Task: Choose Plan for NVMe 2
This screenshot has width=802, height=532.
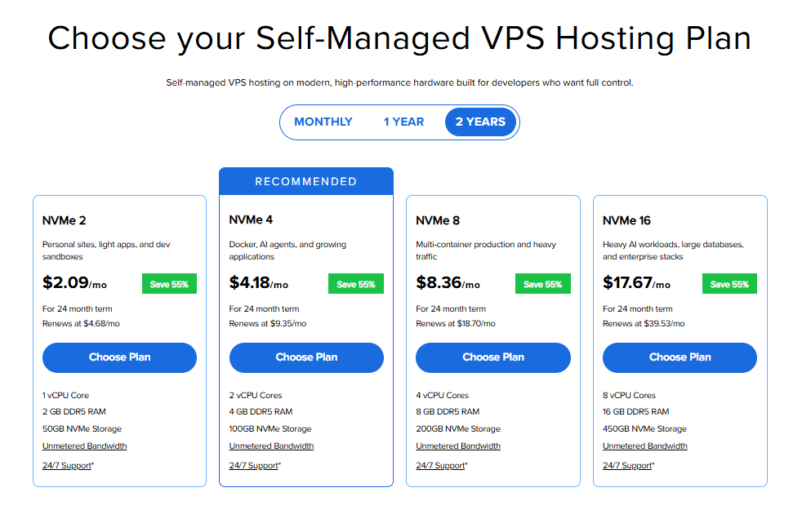Action: pyautogui.click(x=119, y=357)
